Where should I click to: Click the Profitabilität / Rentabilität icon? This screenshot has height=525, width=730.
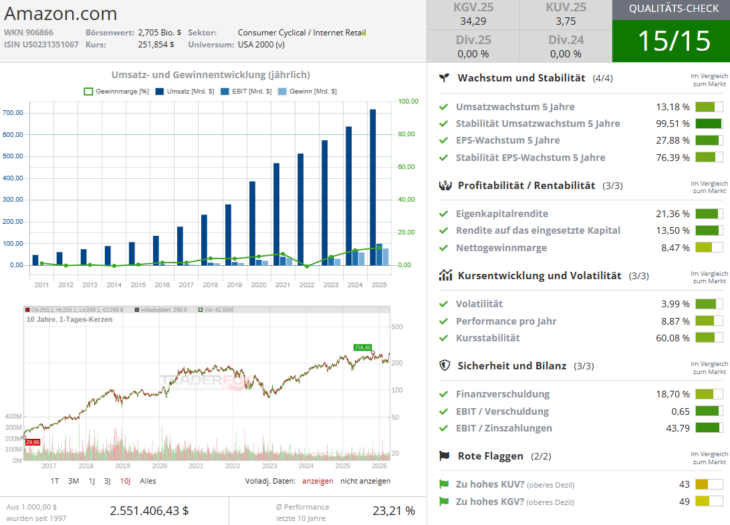[x=444, y=185]
